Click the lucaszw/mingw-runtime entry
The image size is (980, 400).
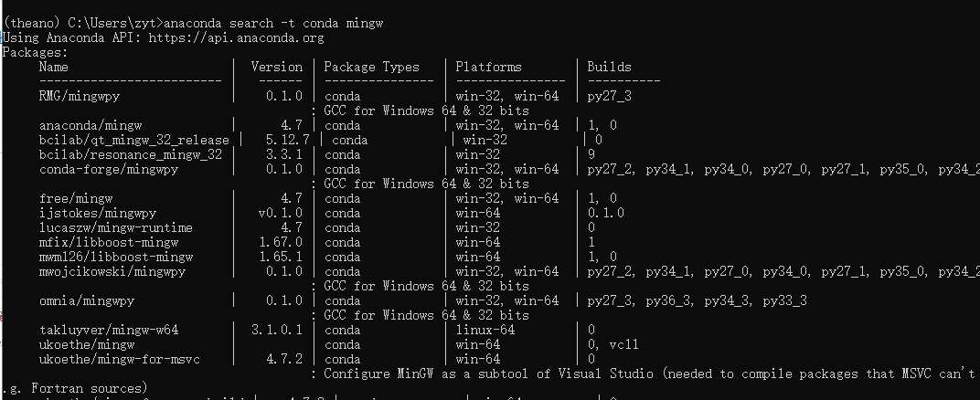tap(115, 227)
